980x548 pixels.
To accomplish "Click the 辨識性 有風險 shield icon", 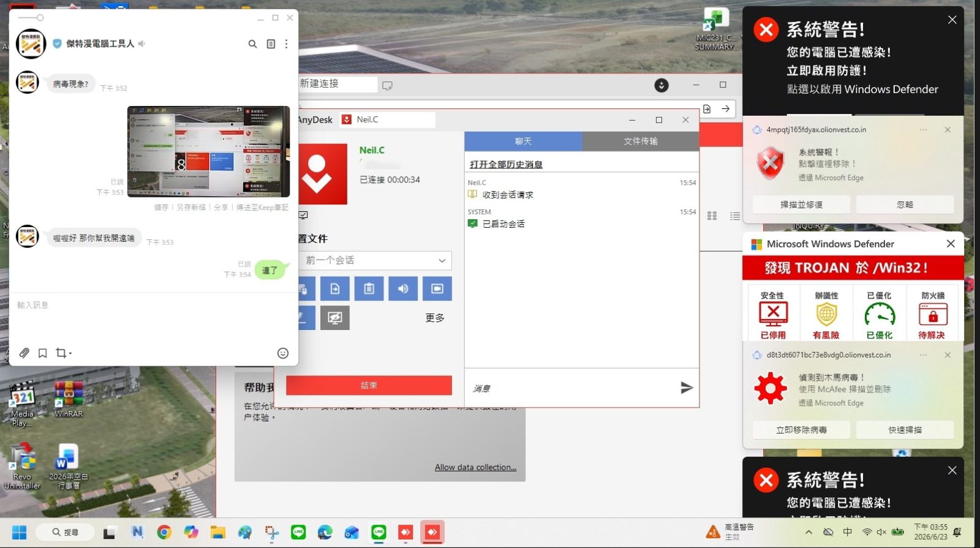I will tap(826, 315).
